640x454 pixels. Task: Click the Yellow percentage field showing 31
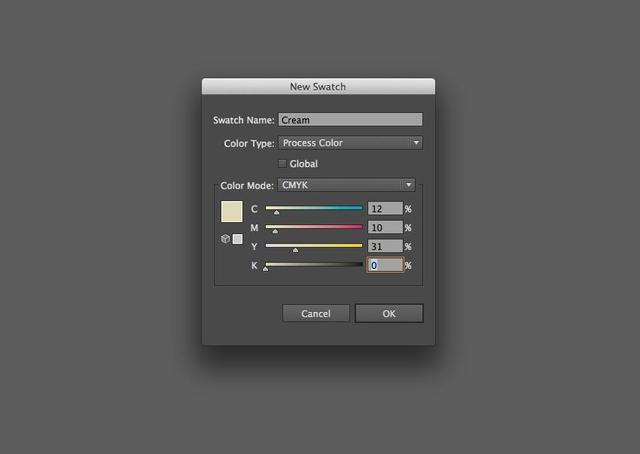click(x=385, y=246)
